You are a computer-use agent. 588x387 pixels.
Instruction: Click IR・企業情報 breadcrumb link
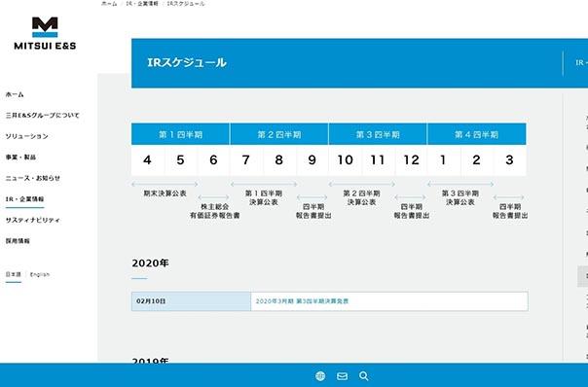(142, 3)
